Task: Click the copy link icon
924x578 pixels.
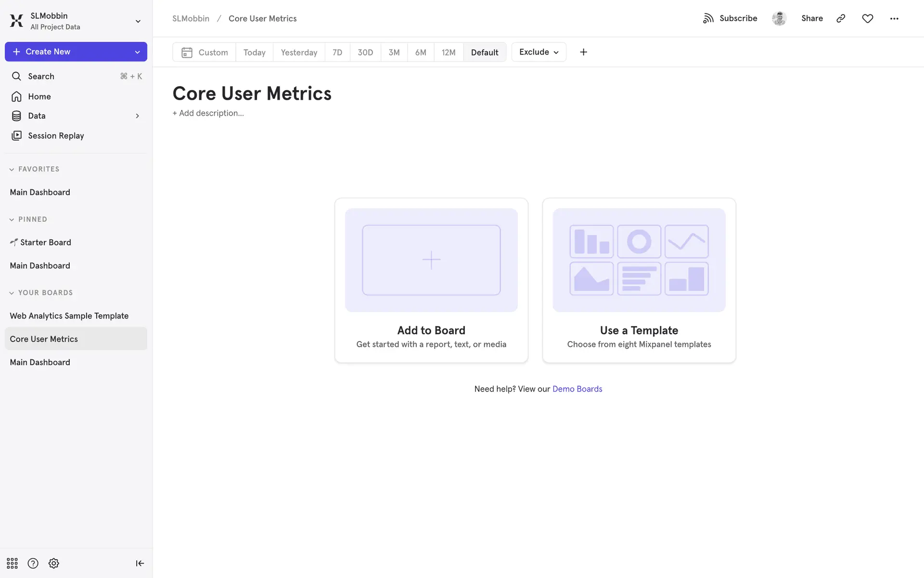Action: point(841,18)
